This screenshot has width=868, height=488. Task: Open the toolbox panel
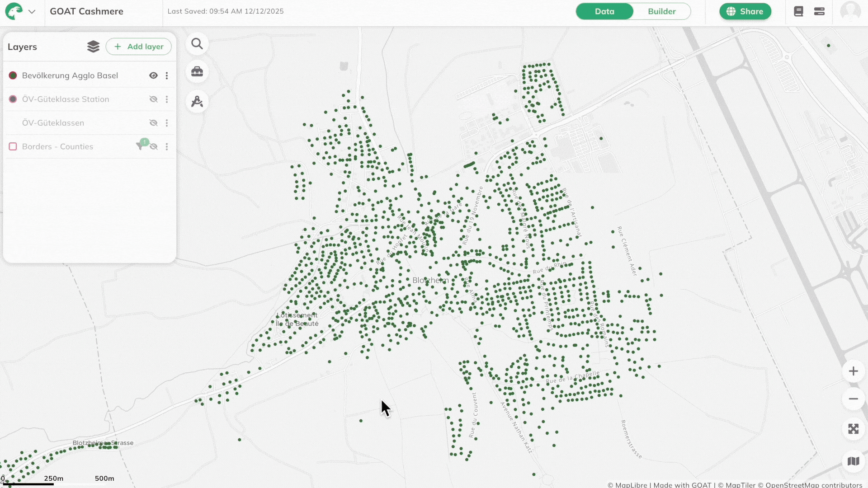click(x=197, y=72)
